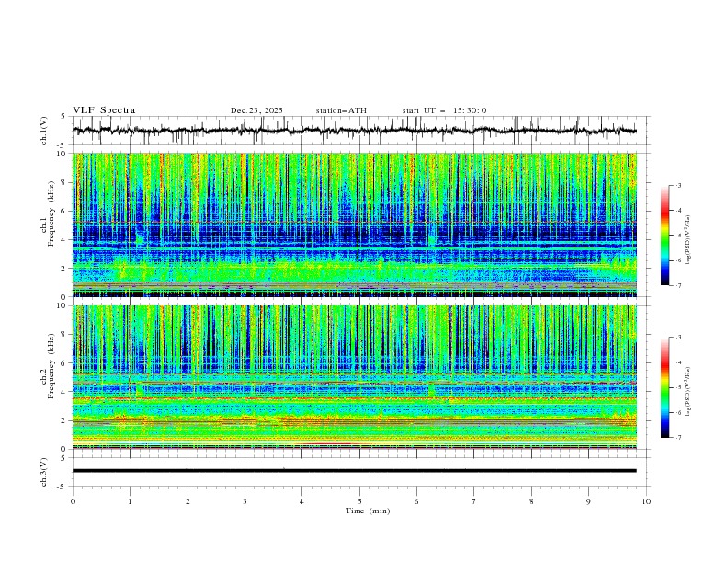Image resolution: width=728 pixels, height=563 pixels.
Task: Click time axis tick label "1"
Action: point(130,501)
